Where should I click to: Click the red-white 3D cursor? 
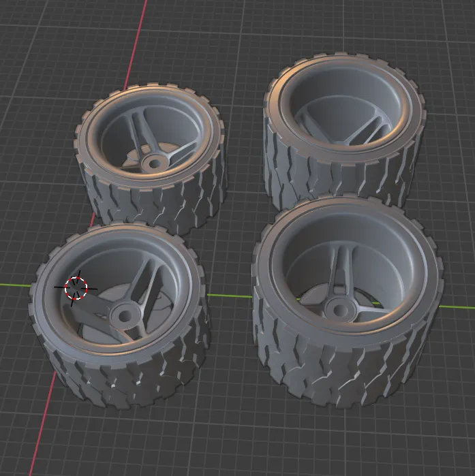click(76, 289)
